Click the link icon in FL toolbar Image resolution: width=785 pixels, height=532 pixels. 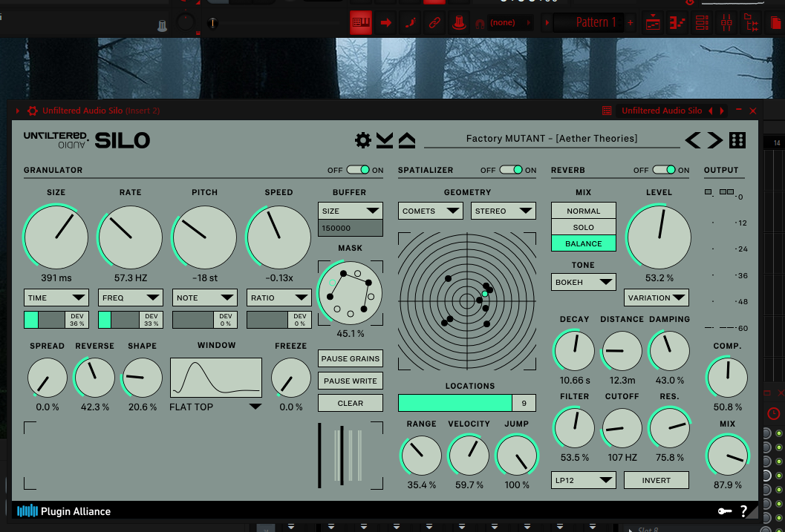click(x=434, y=22)
